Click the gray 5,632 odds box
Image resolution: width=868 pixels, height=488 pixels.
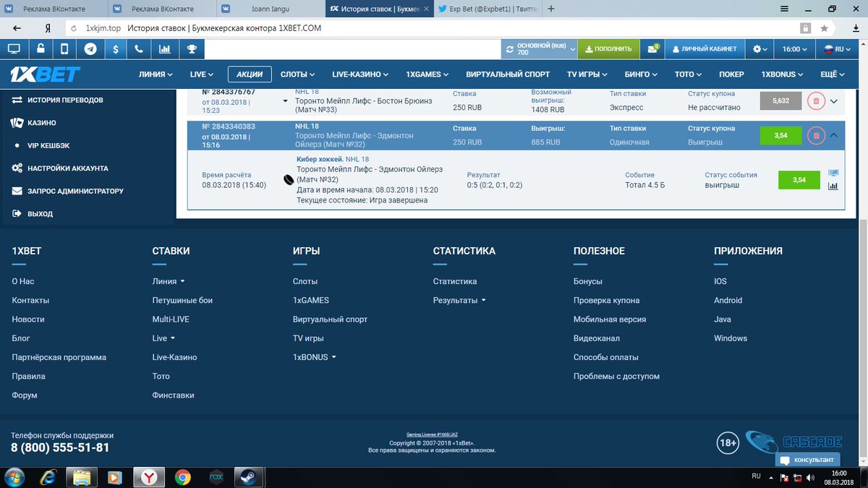point(780,101)
